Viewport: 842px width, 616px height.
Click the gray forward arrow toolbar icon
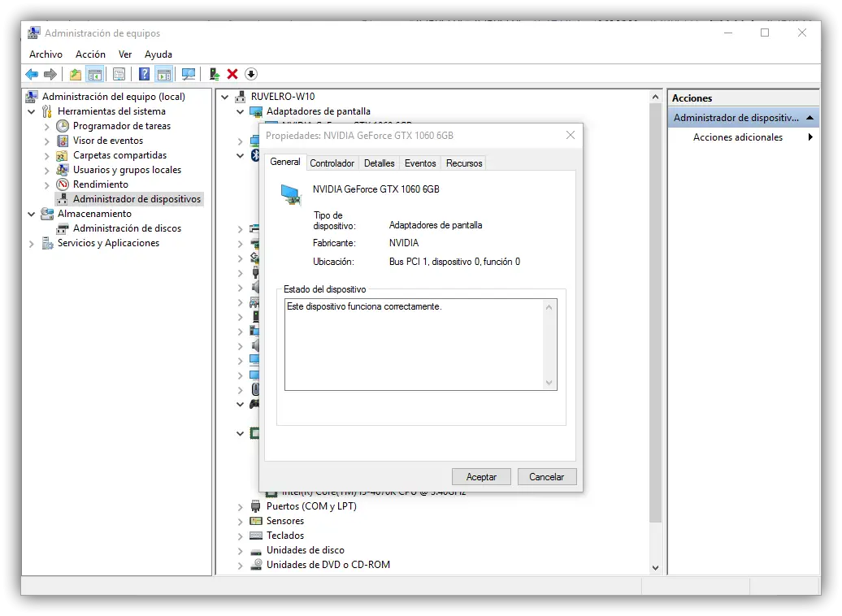(x=50, y=74)
